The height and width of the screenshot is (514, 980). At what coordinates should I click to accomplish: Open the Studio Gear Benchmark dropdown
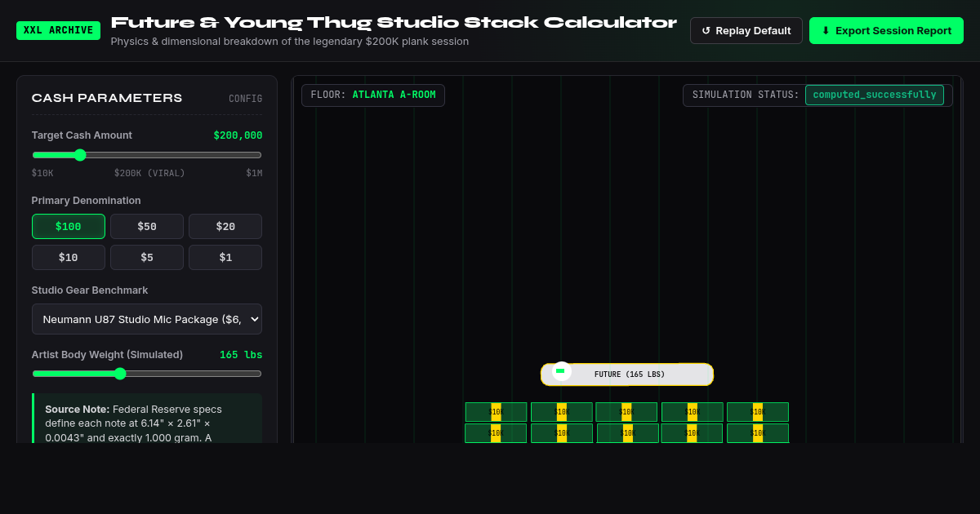[x=147, y=319]
